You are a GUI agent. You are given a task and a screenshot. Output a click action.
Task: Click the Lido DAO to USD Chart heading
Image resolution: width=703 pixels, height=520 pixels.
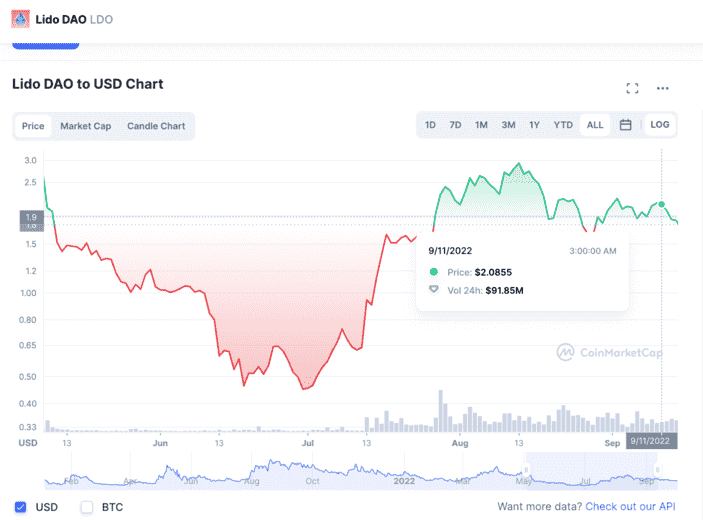88,84
